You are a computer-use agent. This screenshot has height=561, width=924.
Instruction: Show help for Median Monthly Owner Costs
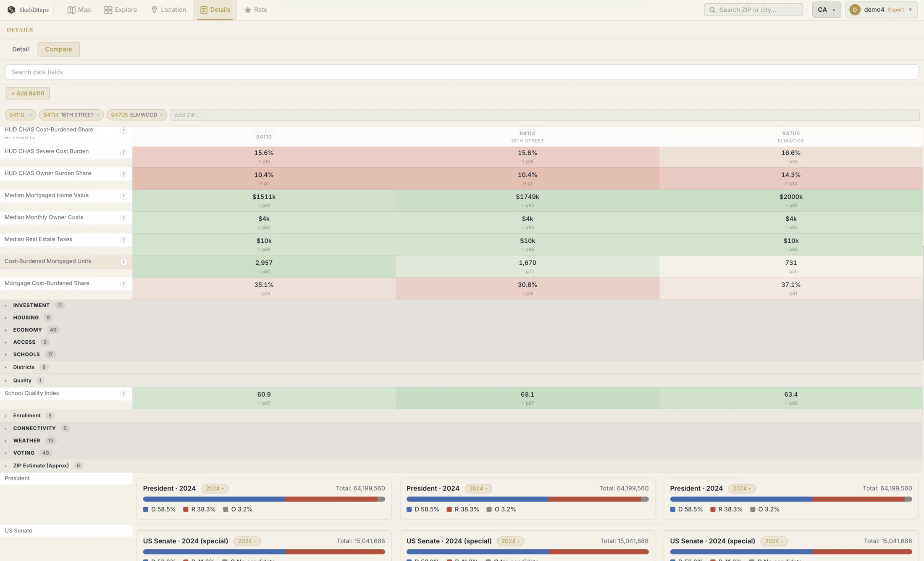[x=123, y=218]
